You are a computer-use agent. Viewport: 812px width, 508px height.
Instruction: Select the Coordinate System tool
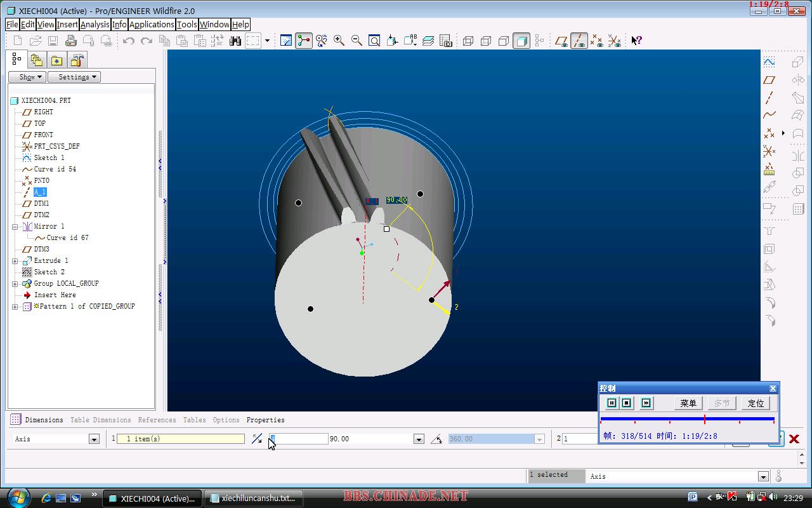point(769,152)
